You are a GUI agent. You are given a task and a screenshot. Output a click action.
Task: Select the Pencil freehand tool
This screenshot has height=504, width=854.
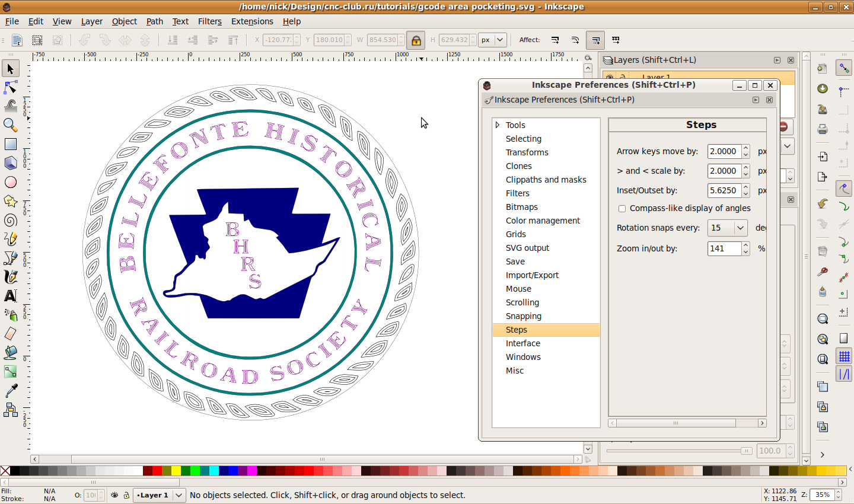tap(11, 239)
